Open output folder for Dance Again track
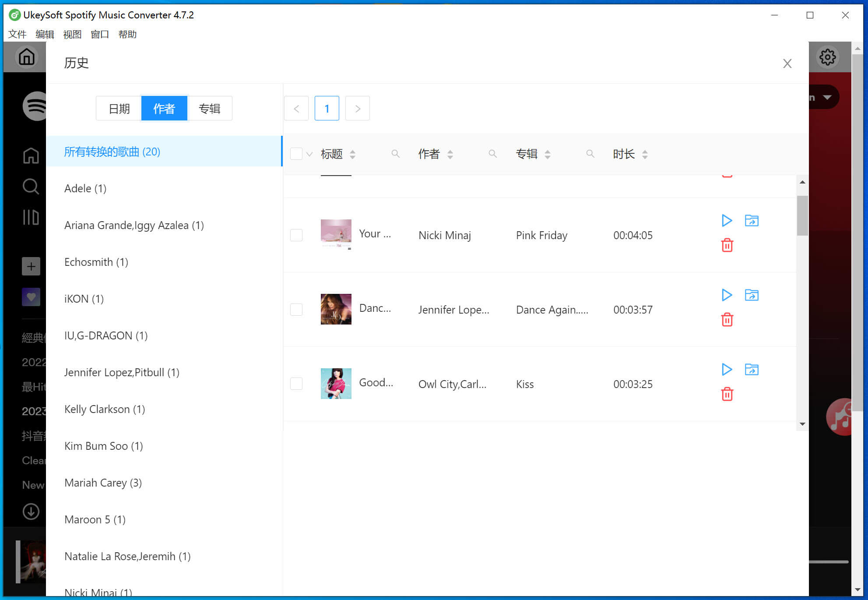This screenshot has width=868, height=600. pyautogui.click(x=752, y=295)
